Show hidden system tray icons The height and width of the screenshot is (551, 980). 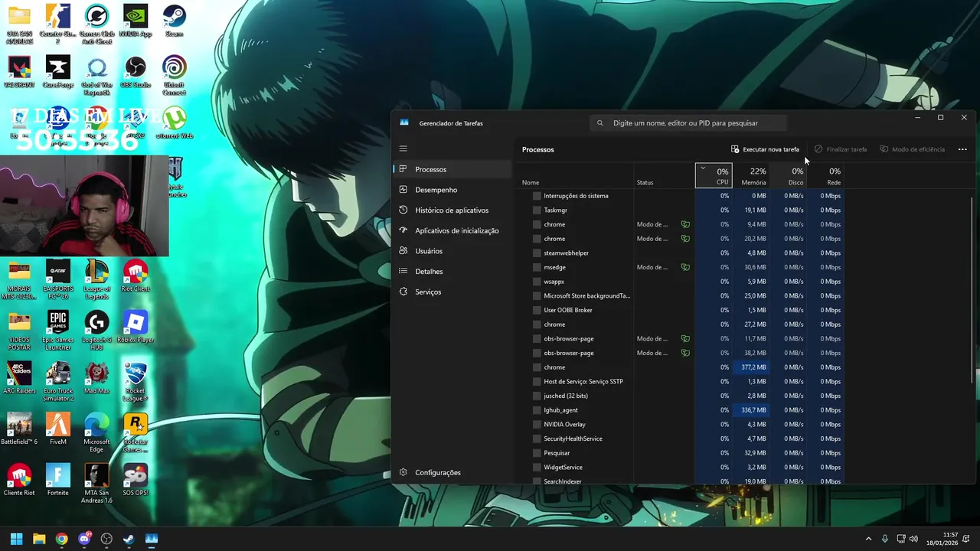[x=868, y=539]
